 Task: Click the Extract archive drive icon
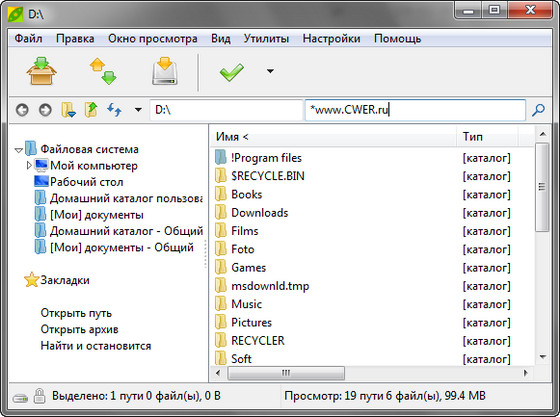pos(165,71)
